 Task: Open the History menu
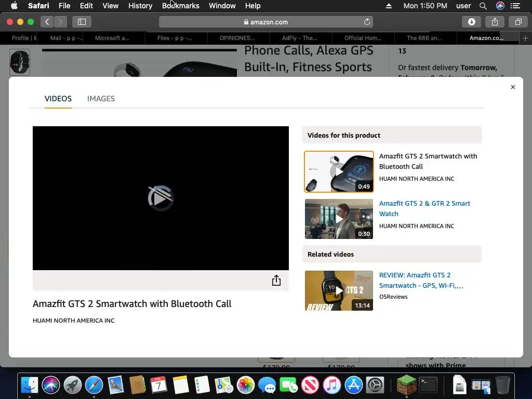(140, 6)
